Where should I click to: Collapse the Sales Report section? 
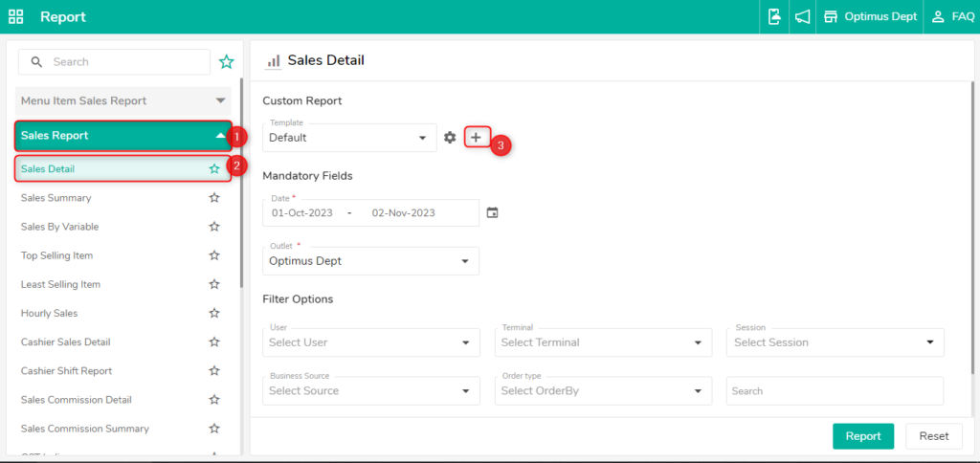tap(123, 136)
